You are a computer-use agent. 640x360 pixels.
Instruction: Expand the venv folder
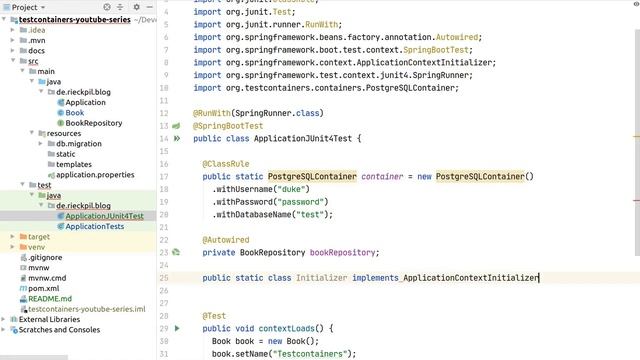tap(13, 247)
